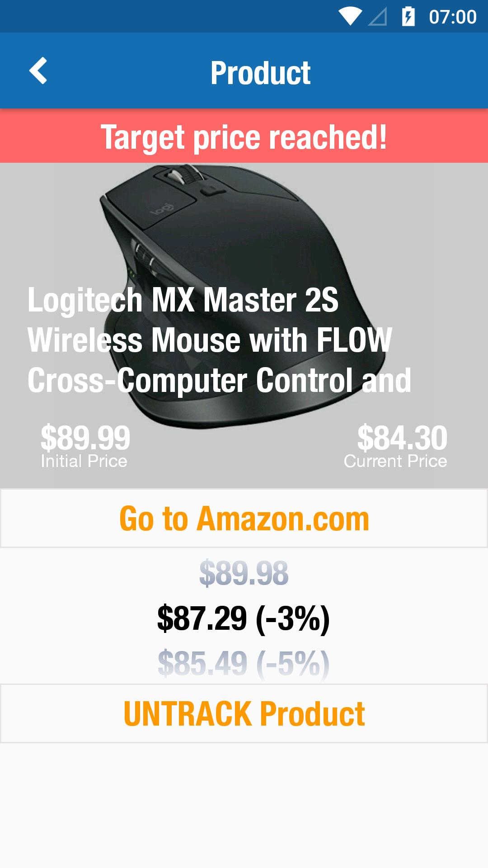Viewport: 488px width, 868px height.
Task: Tap the Wi-Fi status icon
Action: 350,16
